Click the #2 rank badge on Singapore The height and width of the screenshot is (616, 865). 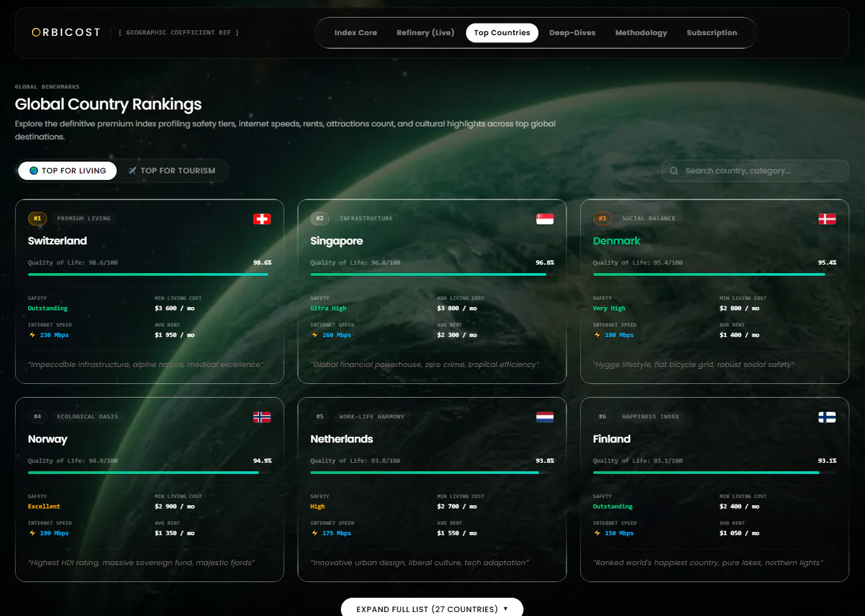(319, 218)
